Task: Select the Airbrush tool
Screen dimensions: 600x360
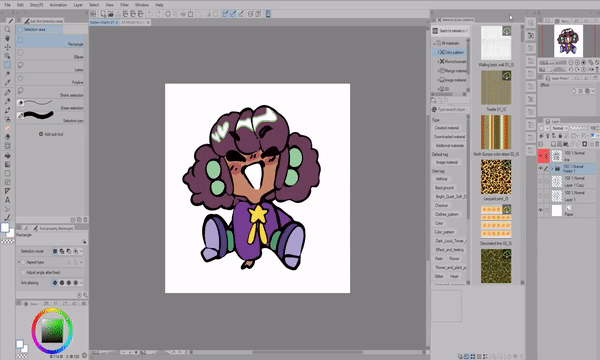Action: pos(7,119)
